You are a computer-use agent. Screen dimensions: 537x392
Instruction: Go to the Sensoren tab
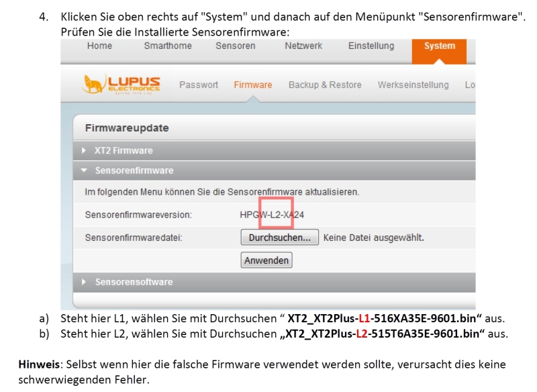point(235,46)
